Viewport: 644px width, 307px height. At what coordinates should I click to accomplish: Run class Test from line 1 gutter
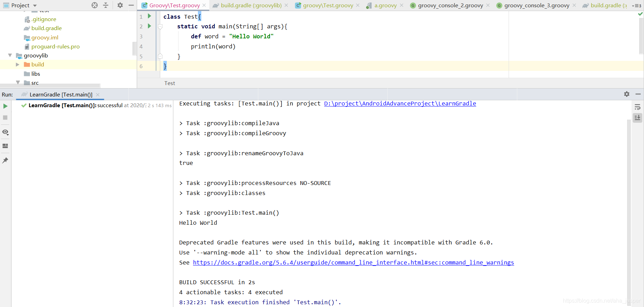(150, 16)
